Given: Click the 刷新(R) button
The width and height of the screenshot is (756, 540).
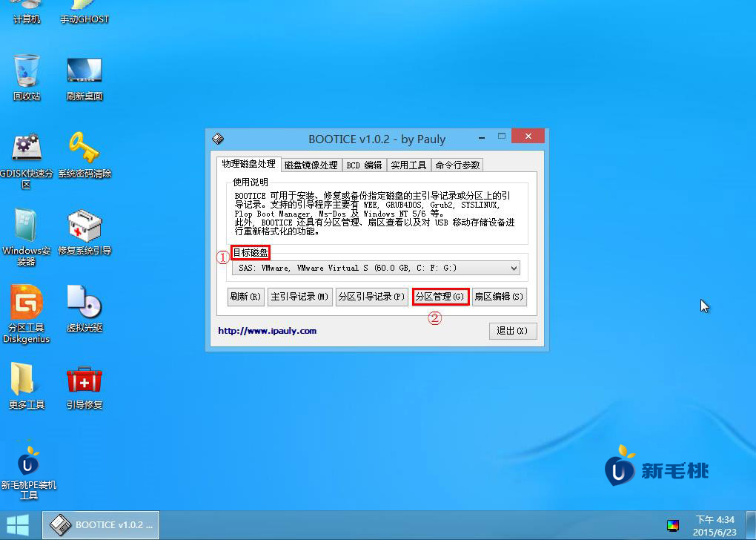Looking at the screenshot, I should point(246,297).
